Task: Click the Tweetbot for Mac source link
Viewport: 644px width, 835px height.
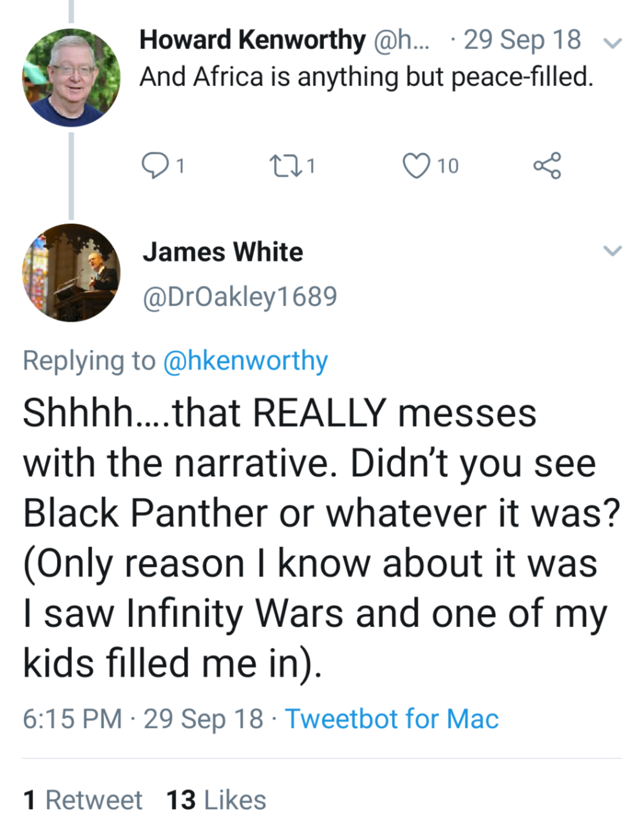Action: coord(392,718)
